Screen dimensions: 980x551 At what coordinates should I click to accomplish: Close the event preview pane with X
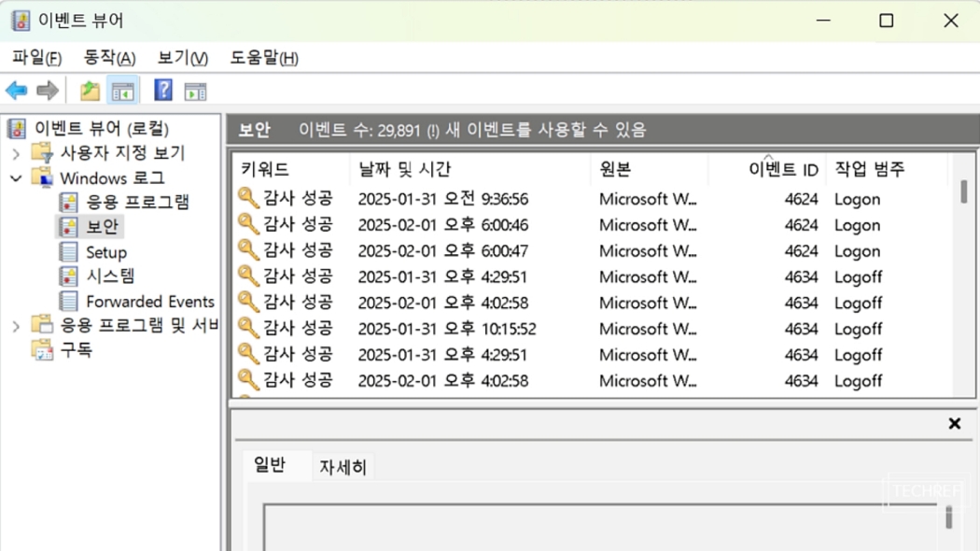point(955,424)
